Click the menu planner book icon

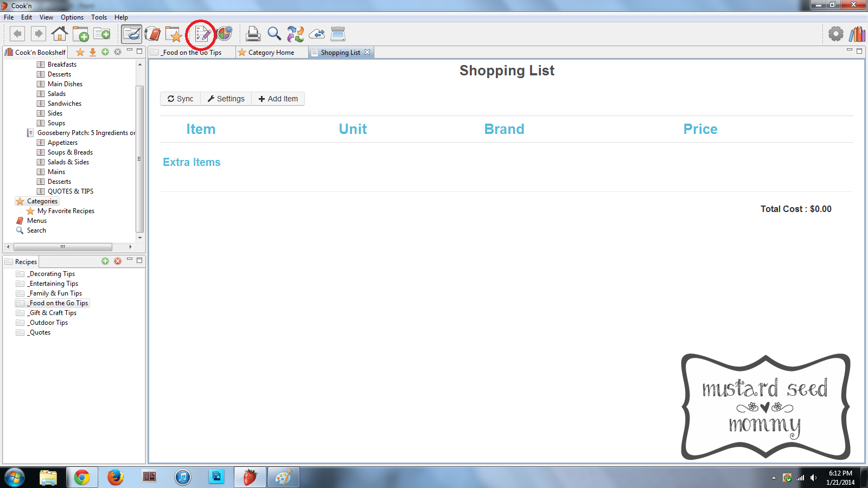coord(153,34)
